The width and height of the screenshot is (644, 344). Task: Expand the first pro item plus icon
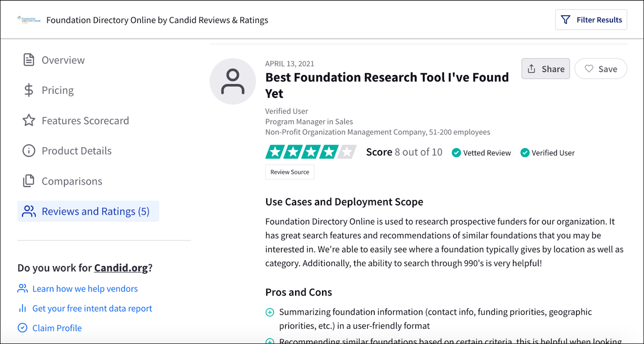pyautogui.click(x=270, y=311)
